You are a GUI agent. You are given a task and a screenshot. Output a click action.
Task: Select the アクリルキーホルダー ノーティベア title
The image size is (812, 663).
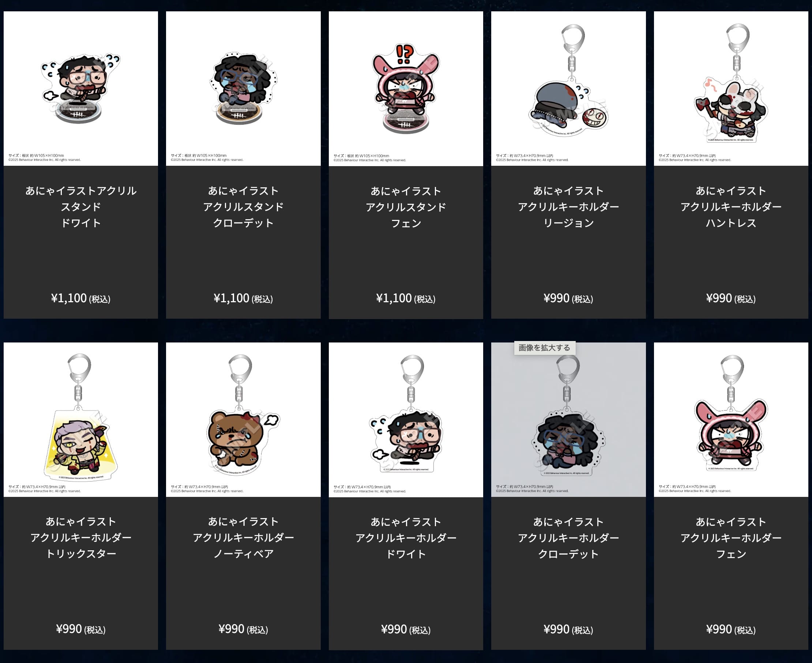[x=243, y=537]
